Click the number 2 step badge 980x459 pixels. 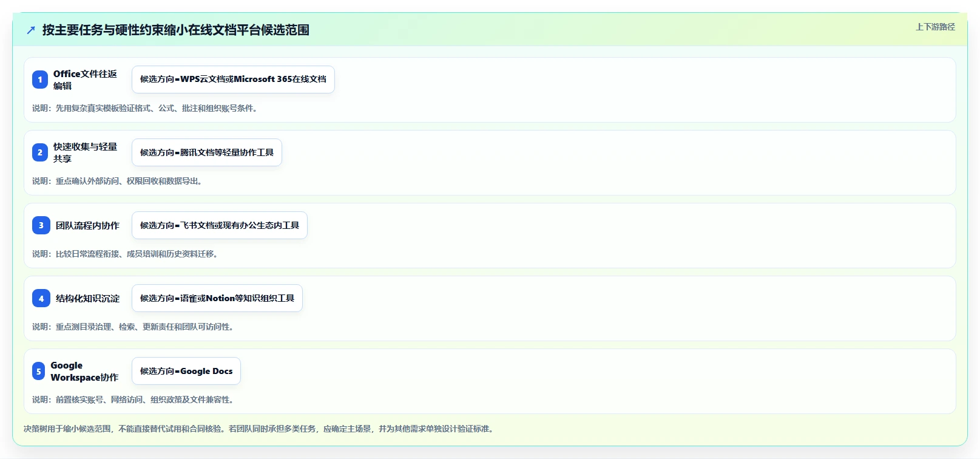click(40, 152)
